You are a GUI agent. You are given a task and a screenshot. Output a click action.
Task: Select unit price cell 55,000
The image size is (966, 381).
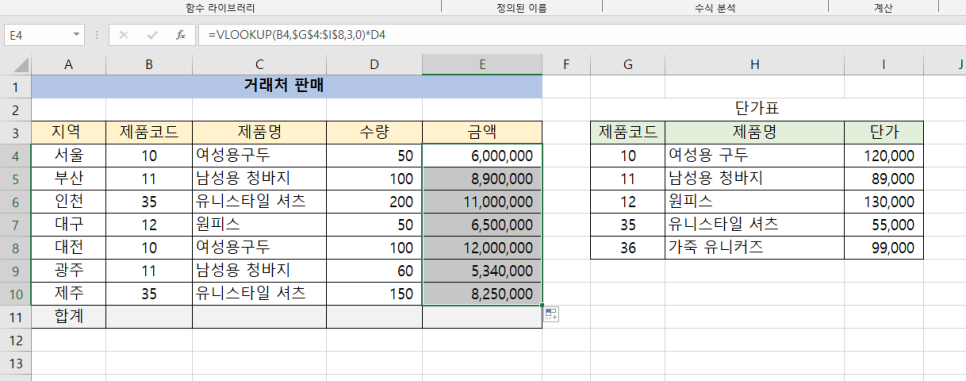coord(884,224)
